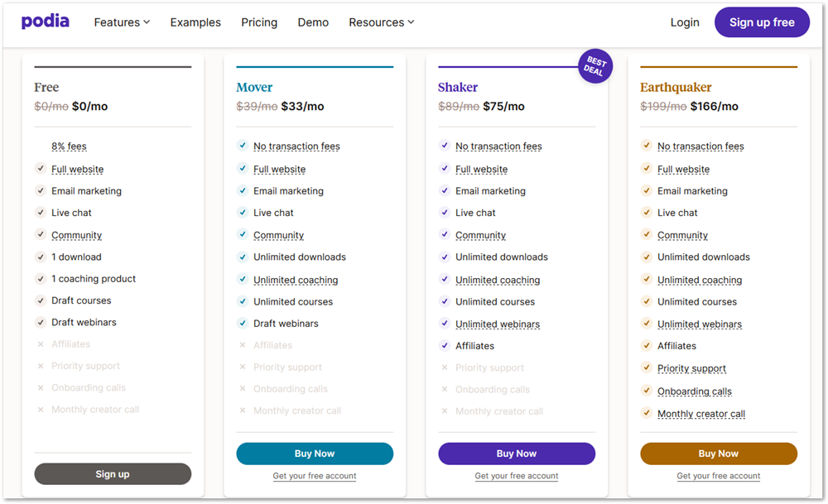
Task: Open the Resources dropdown menu
Action: pos(381,22)
